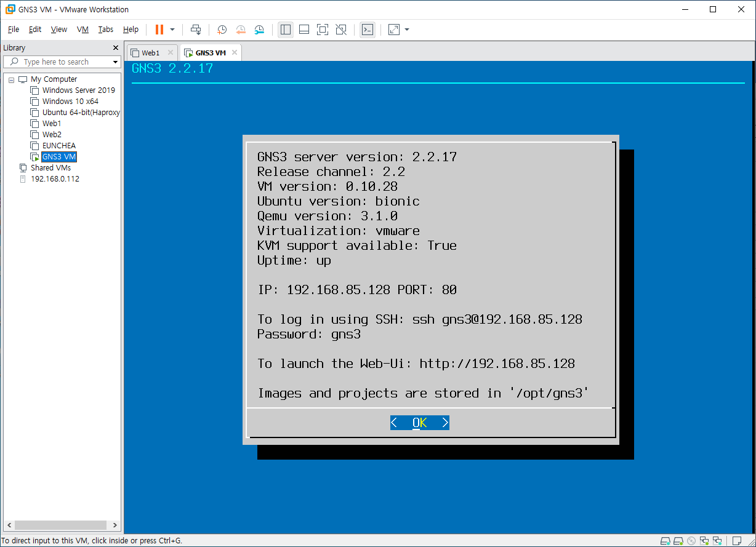Collapse the My Computer tree node

pos(11,79)
